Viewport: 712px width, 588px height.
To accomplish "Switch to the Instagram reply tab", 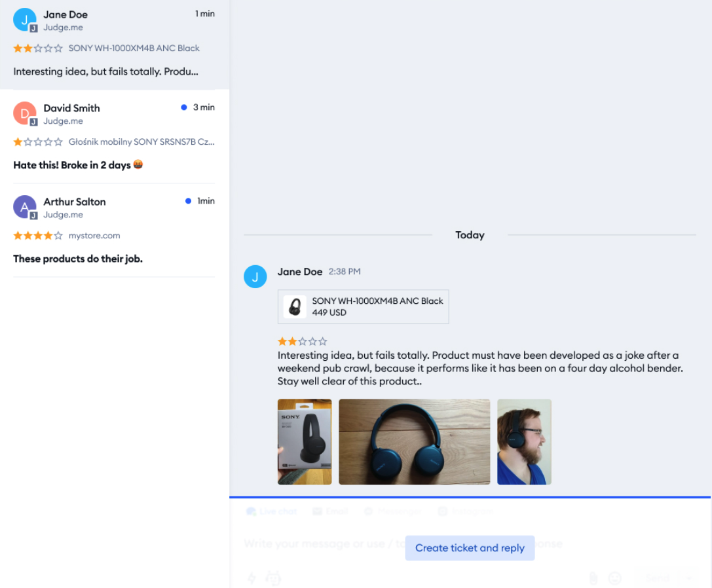I will [x=466, y=511].
